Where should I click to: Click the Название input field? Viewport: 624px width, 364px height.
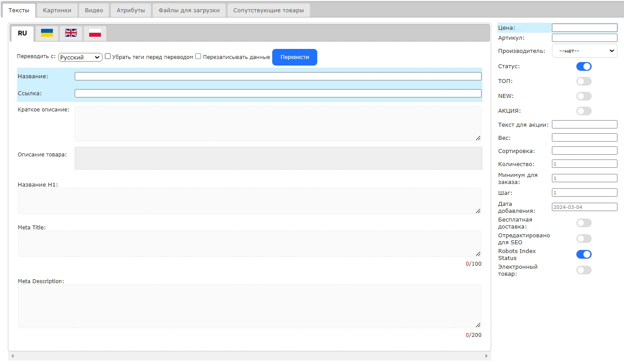(278, 76)
